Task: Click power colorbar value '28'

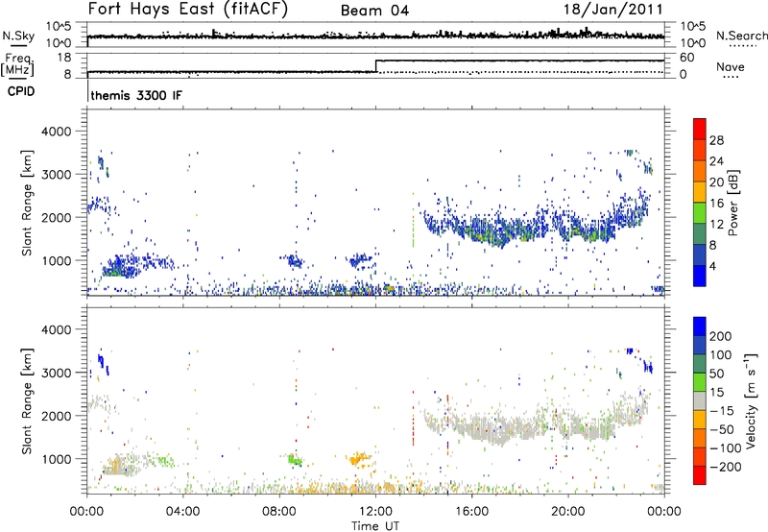Action: tap(716, 140)
